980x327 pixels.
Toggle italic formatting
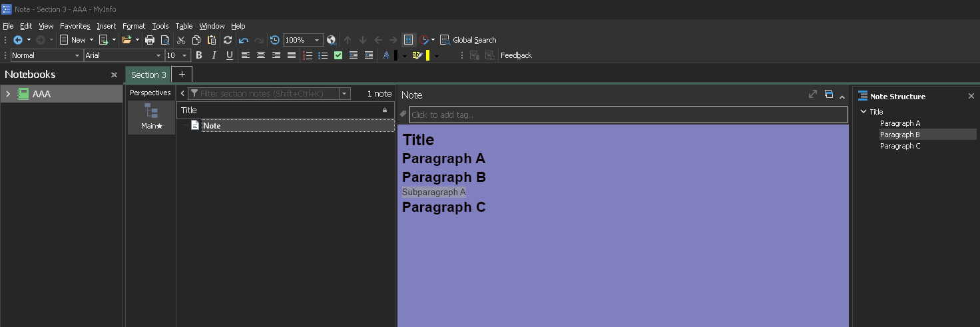click(x=214, y=55)
